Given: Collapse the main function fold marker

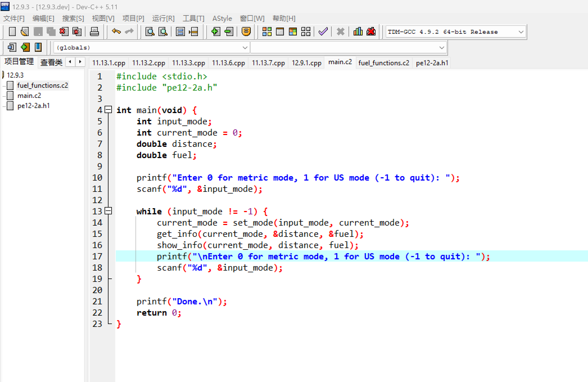Looking at the screenshot, I should tap(108, 110).
